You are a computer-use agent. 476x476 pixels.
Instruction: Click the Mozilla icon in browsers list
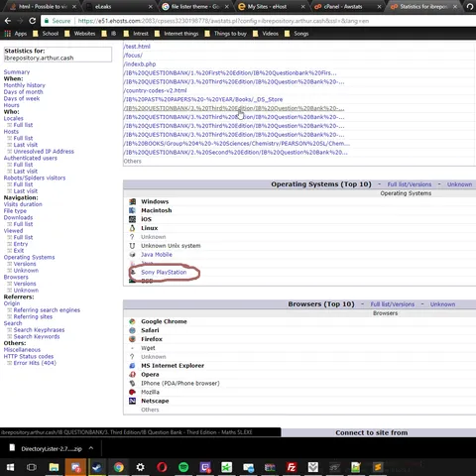(x=132, y=392)
